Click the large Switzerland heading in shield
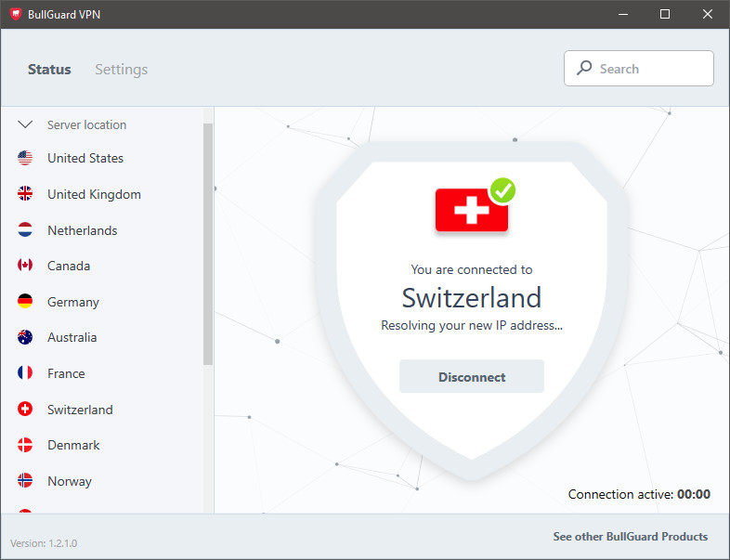This screenshot has height=560, width=730. click(x=472, y=297)
